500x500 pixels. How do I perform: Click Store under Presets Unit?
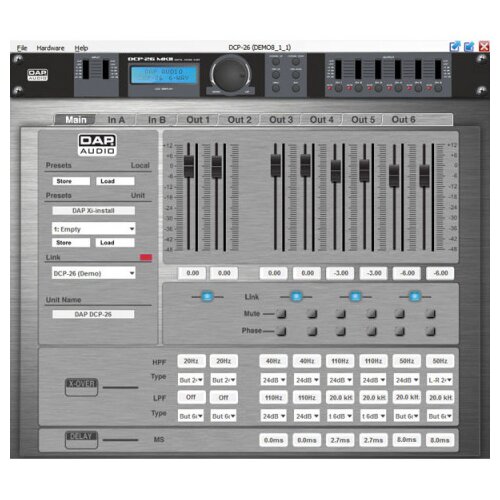[x=71, y=243]
